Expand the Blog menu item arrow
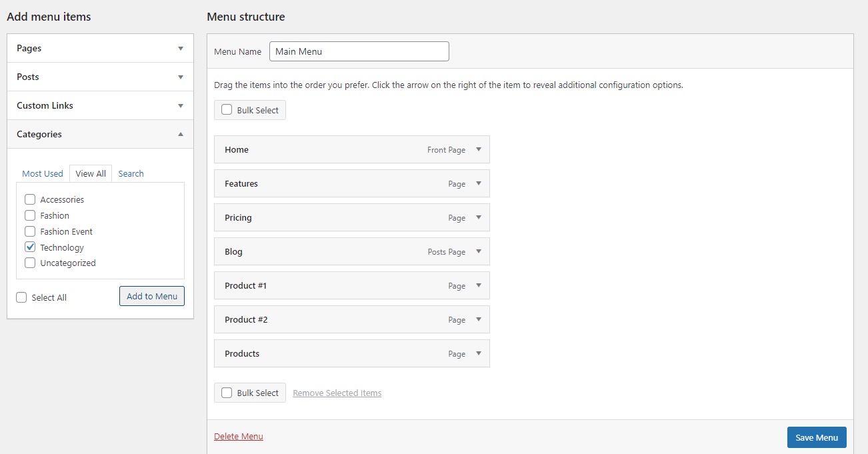Viewport: 868px width, 454px height. pyautogui.click(x=479, y=251)
